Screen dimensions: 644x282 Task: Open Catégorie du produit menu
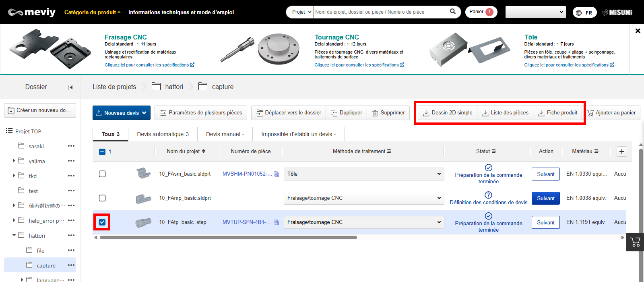pyautogui.click(x=92, y=12)
